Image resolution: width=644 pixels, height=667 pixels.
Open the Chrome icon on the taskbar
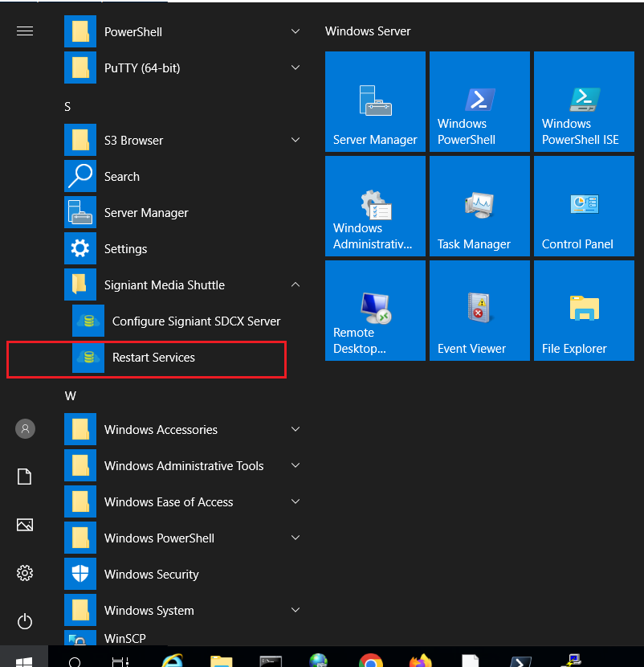pos(370,661)
